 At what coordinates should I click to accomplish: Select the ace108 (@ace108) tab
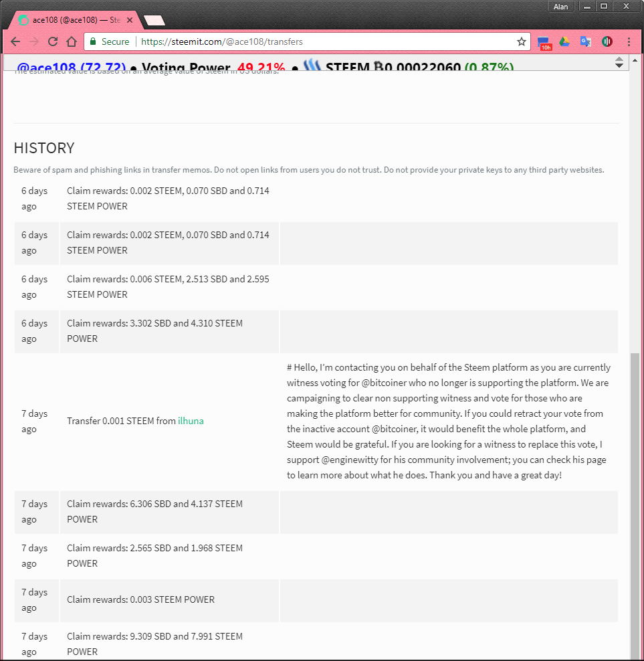pos(75,20)
